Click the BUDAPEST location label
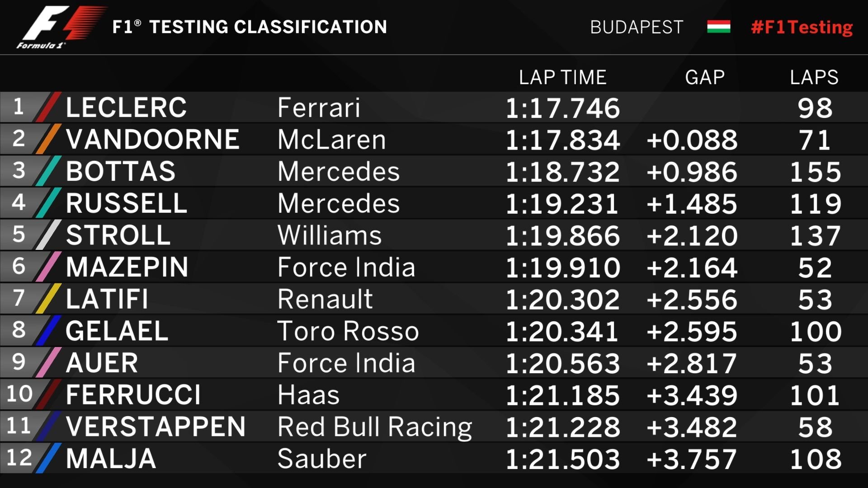This screenshot has height=488, width=868. pyautogui.click(x=637, y=27)
